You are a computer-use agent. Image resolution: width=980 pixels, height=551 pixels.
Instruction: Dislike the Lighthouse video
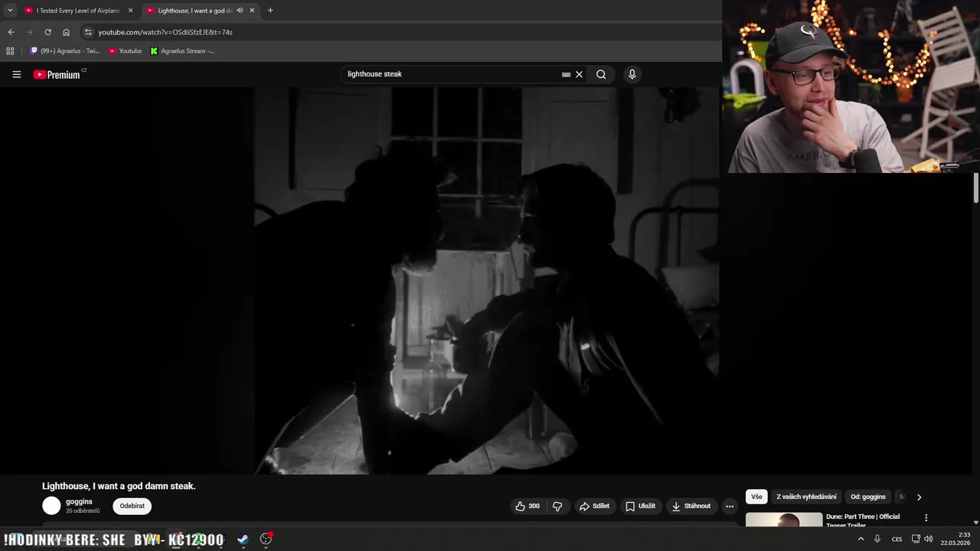click(557, 506)
